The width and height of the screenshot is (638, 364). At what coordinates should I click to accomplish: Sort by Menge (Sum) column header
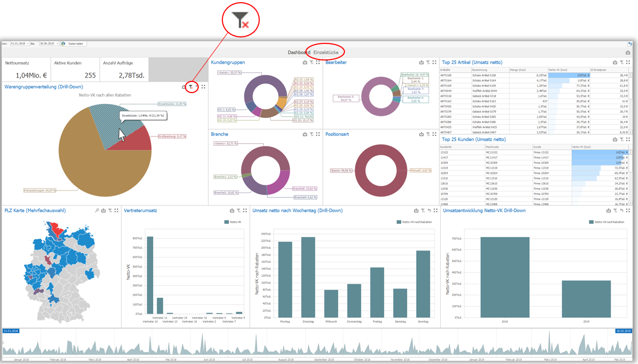coord(528,70)
